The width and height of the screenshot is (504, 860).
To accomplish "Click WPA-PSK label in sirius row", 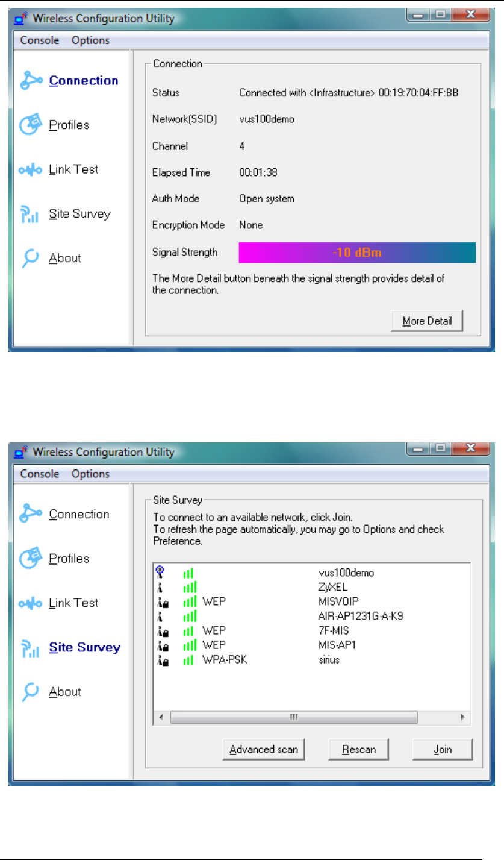I will [225, 661].
